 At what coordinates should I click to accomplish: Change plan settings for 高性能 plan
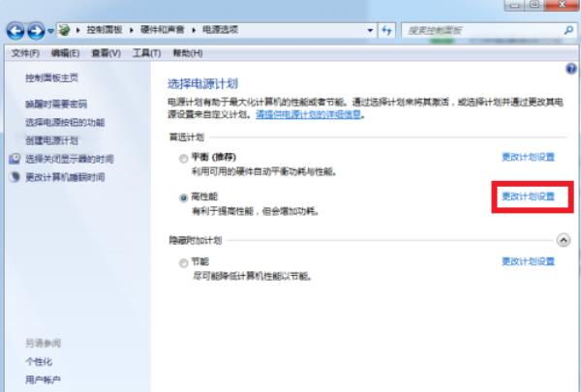pyautogui.click(x=528, y=196)
